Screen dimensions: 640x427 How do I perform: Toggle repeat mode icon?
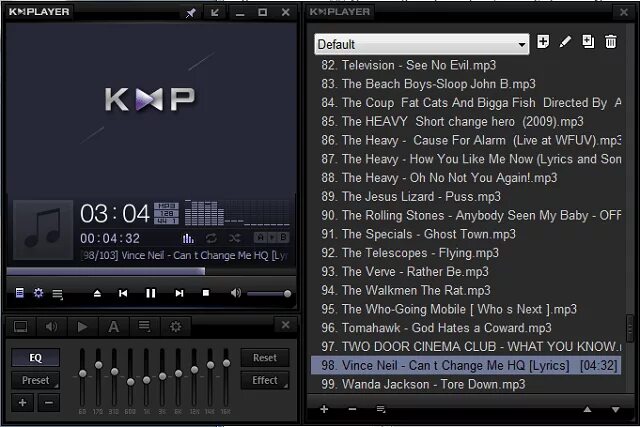click(211, 238)
